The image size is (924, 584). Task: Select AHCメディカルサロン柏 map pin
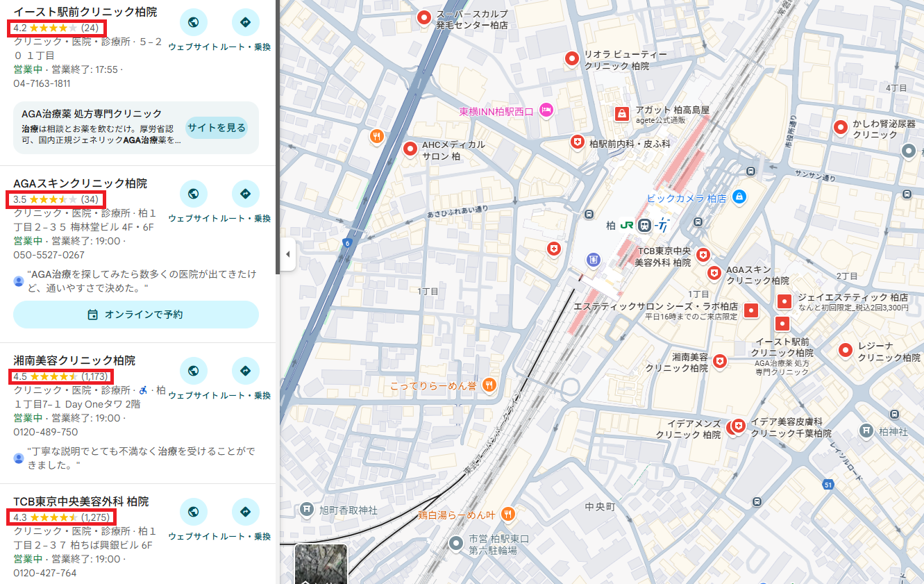(410, 149)
